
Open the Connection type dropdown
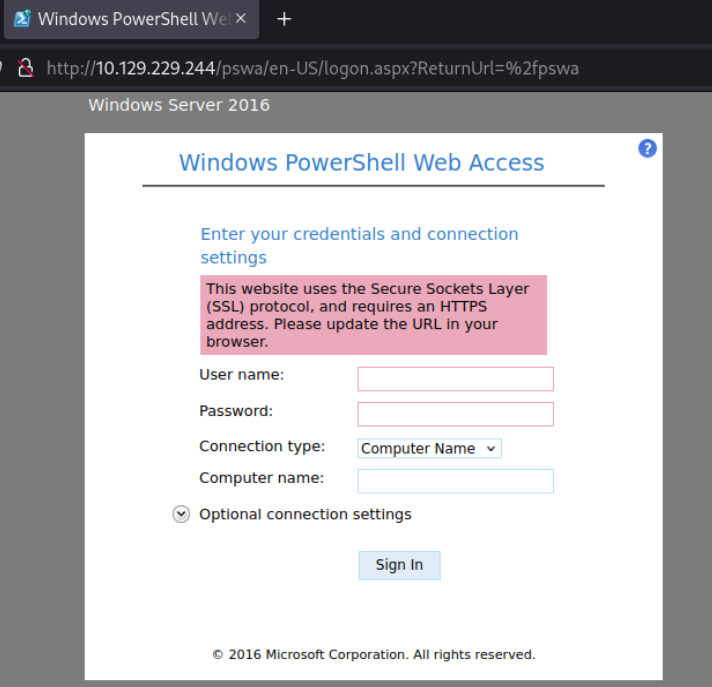coord(429,448)
